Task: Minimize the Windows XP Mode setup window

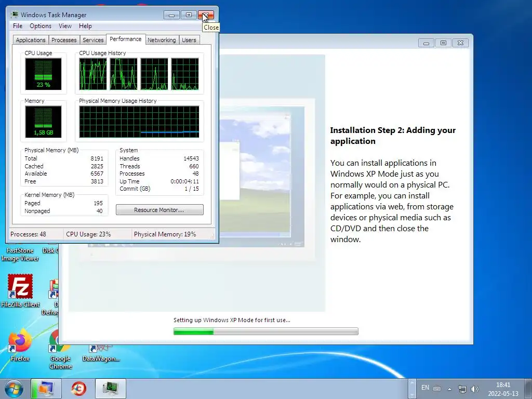Action: click(426, 43)
